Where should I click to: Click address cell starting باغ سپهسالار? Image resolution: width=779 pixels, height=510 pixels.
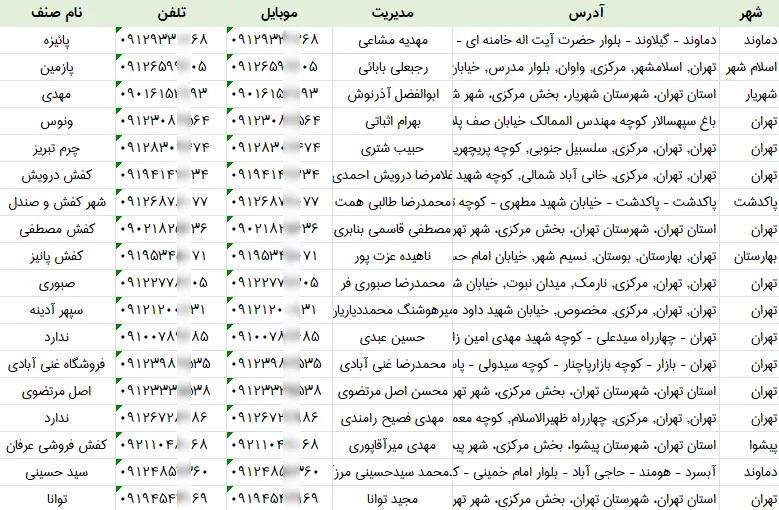click(x=586, y=121)
